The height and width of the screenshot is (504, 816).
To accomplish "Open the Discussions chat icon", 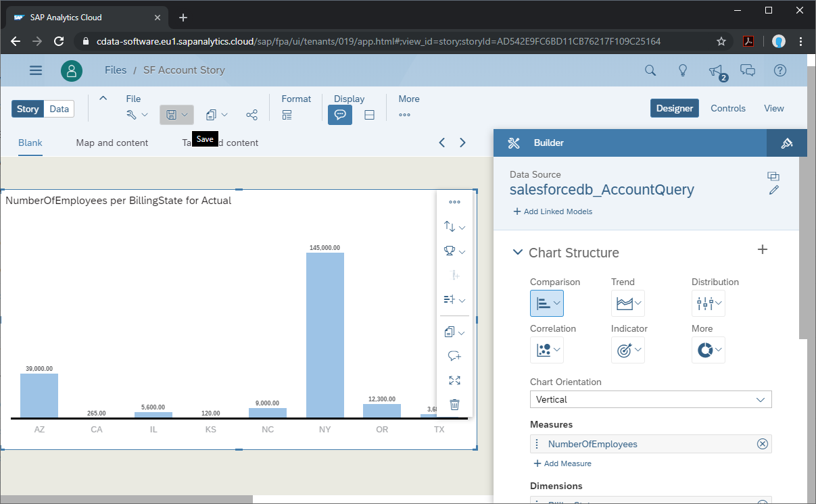I will pos(748,70).
